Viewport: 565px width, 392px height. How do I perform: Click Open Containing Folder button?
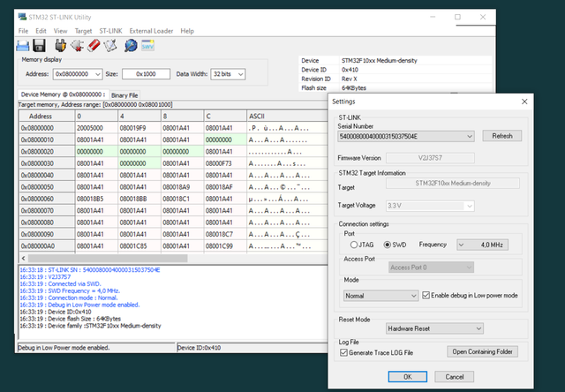coord(483,351)
